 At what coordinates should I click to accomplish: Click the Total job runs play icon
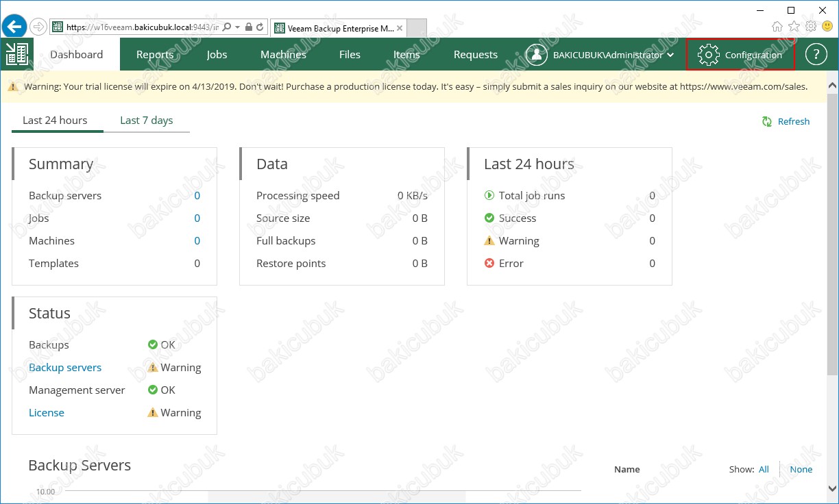(489, 195)
